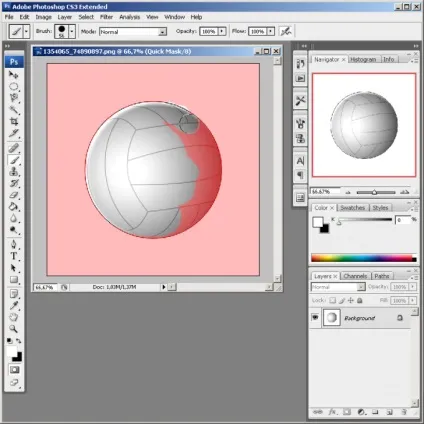Viewport: 424px width, 424px height.
Task: Open the Filter menu
Action: (x=106, y=17)
